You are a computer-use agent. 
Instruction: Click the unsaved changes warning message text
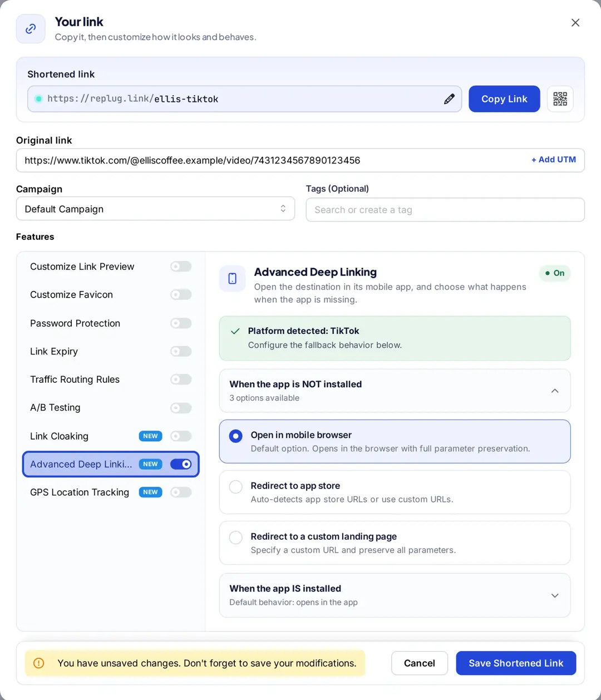pyautogui.click(x=207, y=663)
